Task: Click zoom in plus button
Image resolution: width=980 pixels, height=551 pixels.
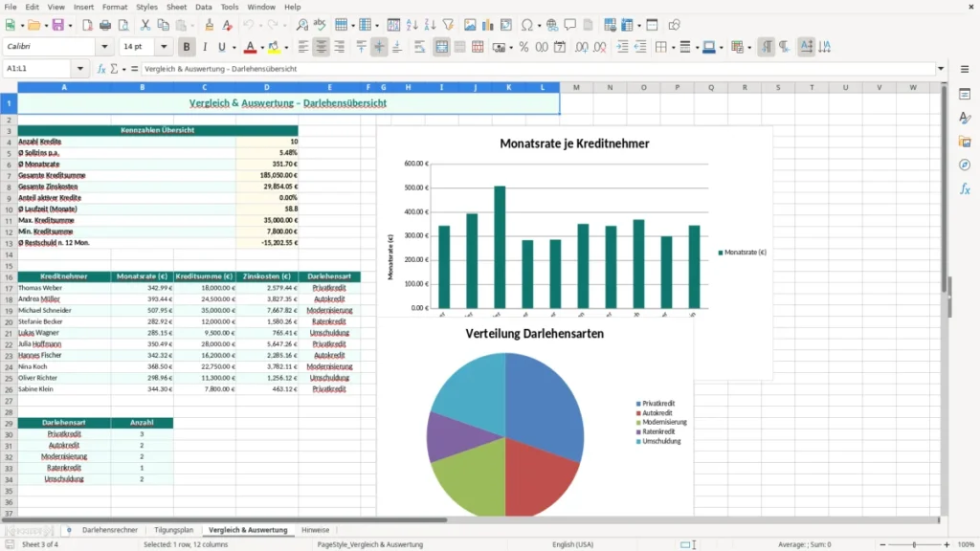Action: point(947,544)
